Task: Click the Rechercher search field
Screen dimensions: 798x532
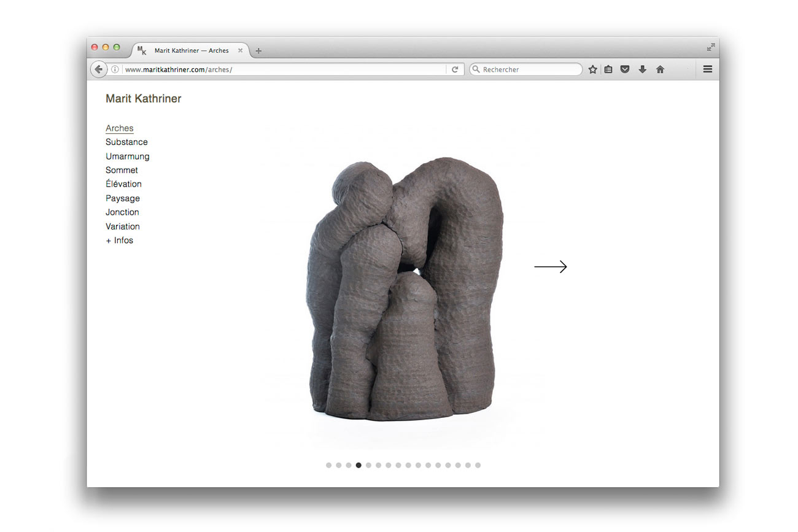Action: pos(528,69)
